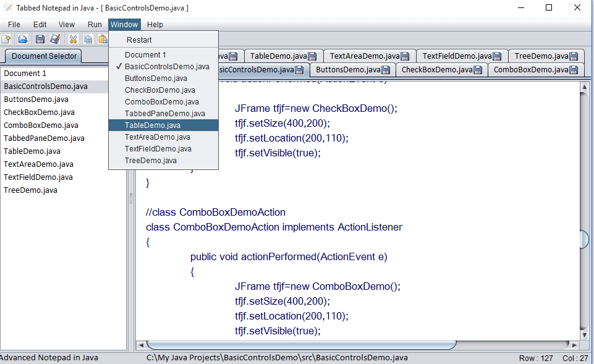Click the Open File folder icon
The width and height of the screenshot is (594, 364).
23,40
